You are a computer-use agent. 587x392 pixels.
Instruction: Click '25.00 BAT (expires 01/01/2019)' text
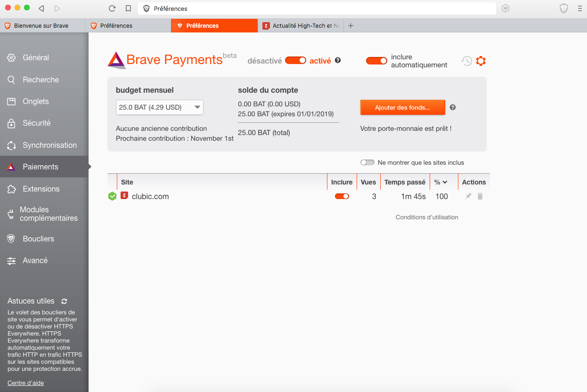coord(285,114)
